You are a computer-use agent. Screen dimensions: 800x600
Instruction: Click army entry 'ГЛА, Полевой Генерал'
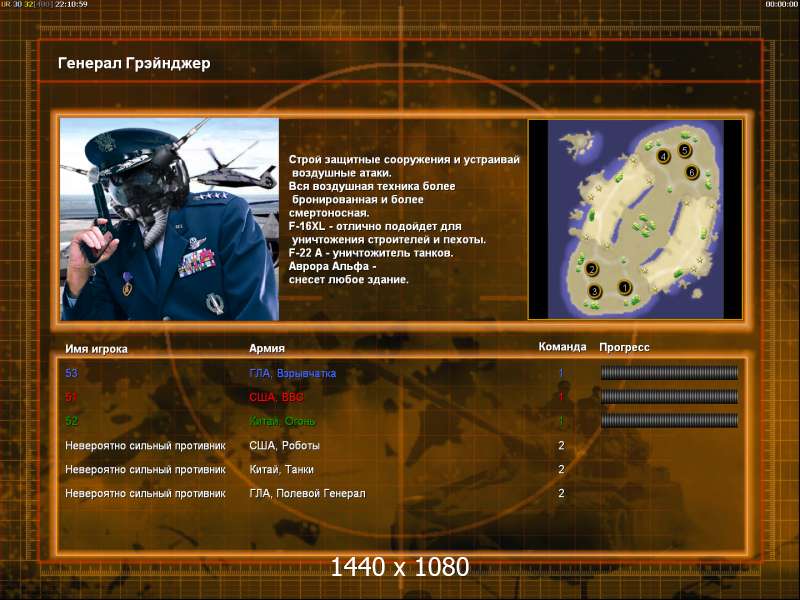tap(307, 493)
